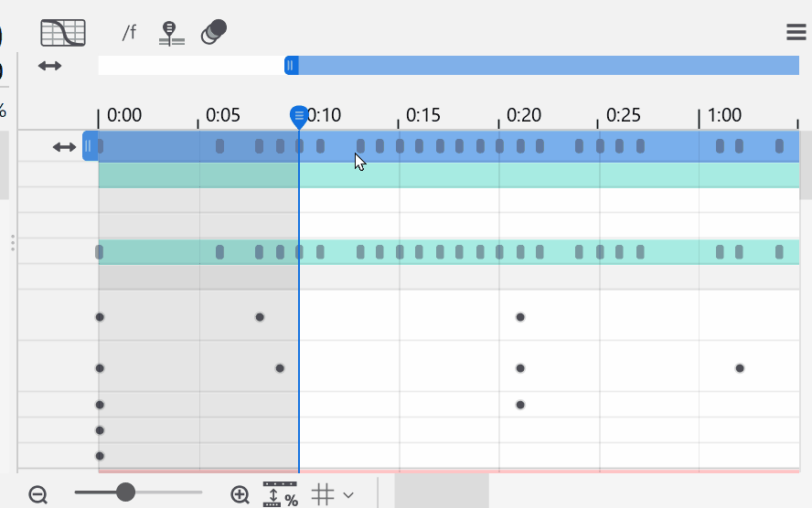Toggle the onion skin overlapping circles icon
812x508 pixels.
214,32
